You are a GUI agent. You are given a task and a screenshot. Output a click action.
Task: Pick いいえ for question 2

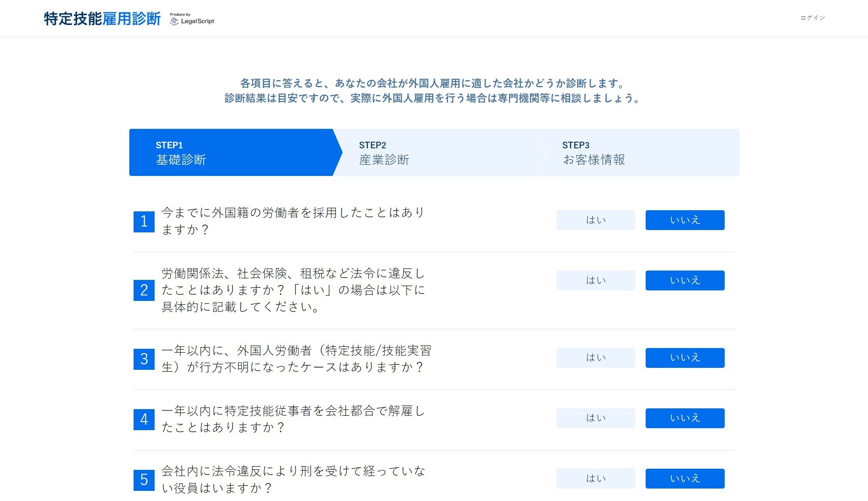coord(685,281)
